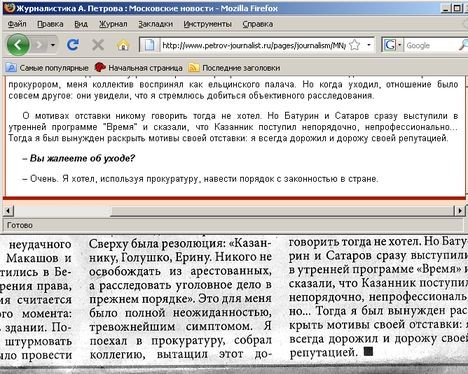Click the horizontal scrollbar thumb
The width and height of the screenshot is (468, 374).
click(283, 211)
